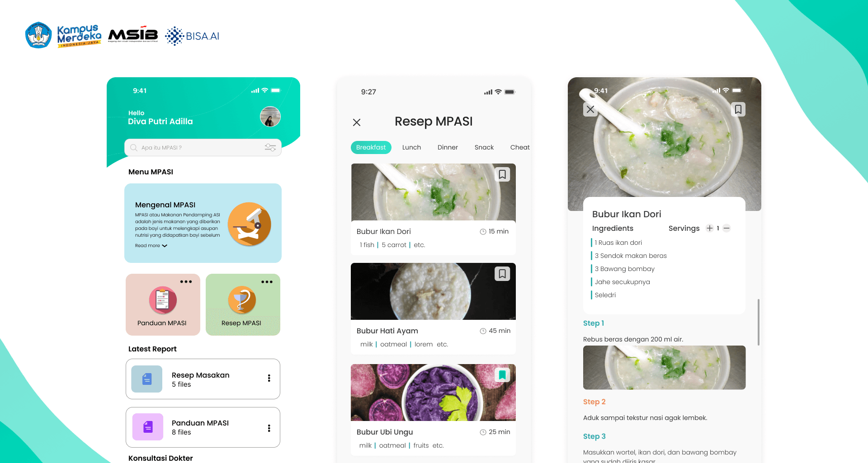
Task: Switch to the Lunch tab
Action: (x=411, y=147)
